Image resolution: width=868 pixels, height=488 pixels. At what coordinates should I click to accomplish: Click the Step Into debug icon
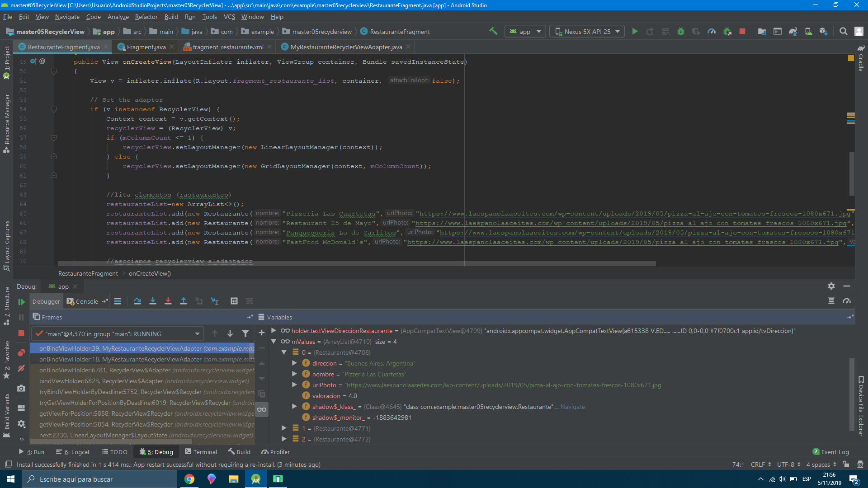click(x=153, y=301)
